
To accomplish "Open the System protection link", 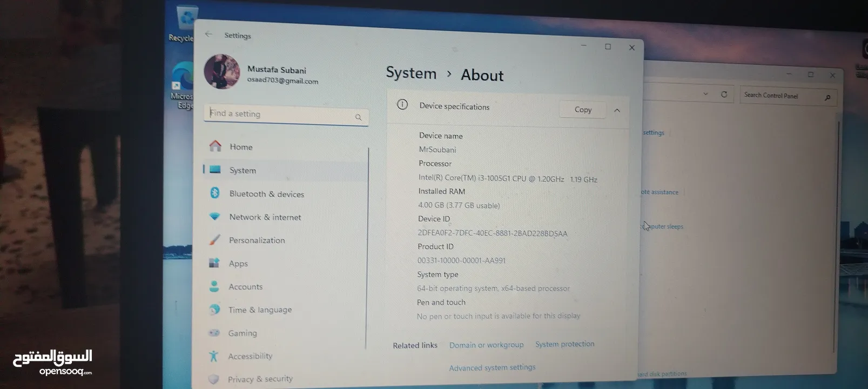I will [x=564, y=344].
